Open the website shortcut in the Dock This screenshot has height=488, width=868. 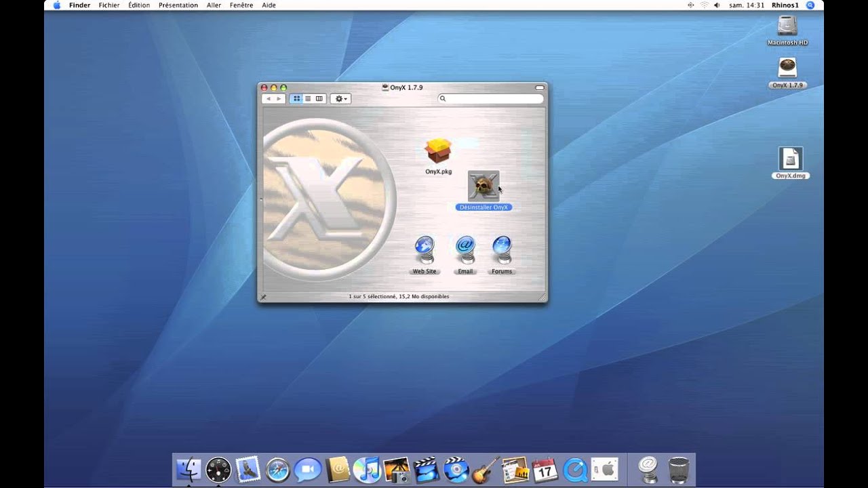coord(648,469)
